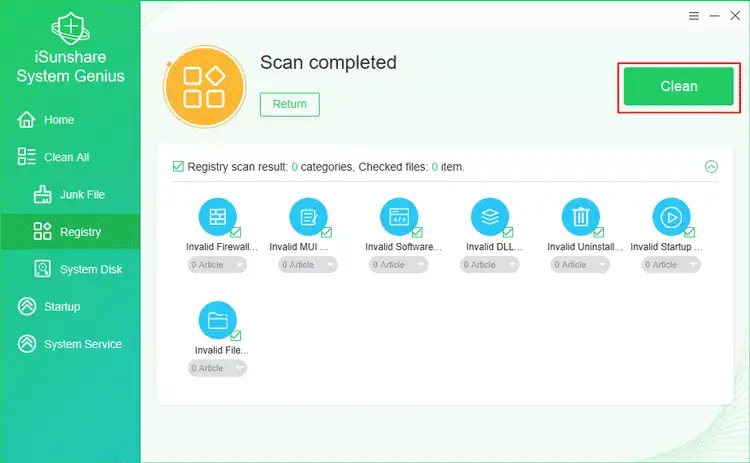Click the Invalid Firewall category icon
750x463 pixels.
218,217
